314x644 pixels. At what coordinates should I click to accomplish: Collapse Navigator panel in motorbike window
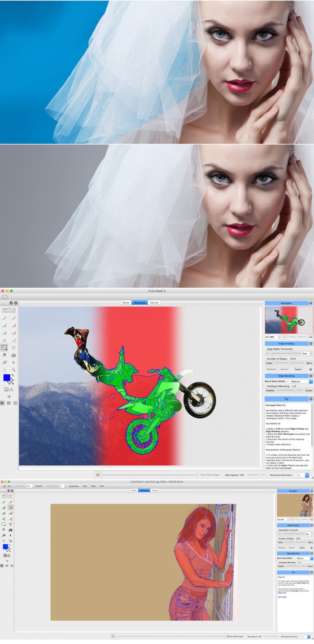point(311,303)
